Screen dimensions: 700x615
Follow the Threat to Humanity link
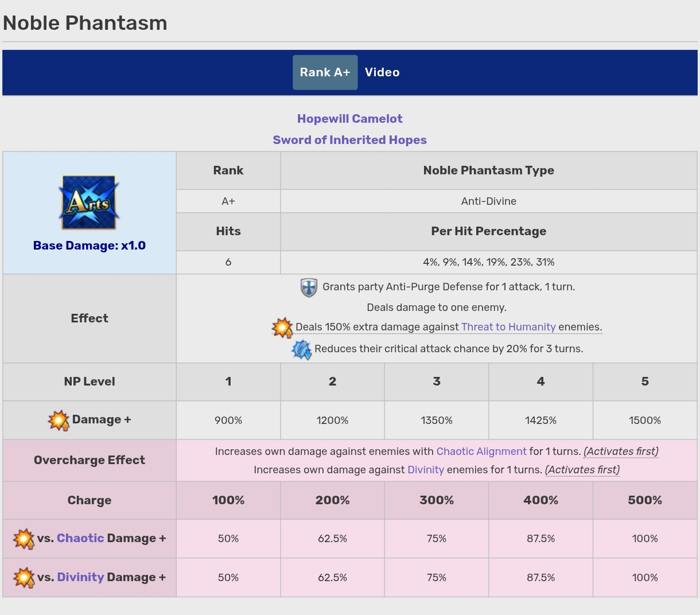click(x=508, y=327)
